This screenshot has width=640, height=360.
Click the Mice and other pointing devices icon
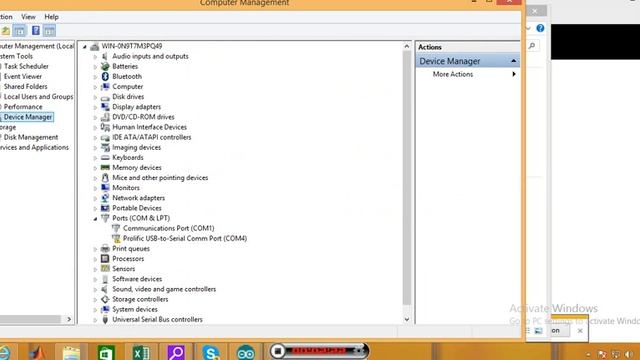pyautogui.click(x=105, y=178)
